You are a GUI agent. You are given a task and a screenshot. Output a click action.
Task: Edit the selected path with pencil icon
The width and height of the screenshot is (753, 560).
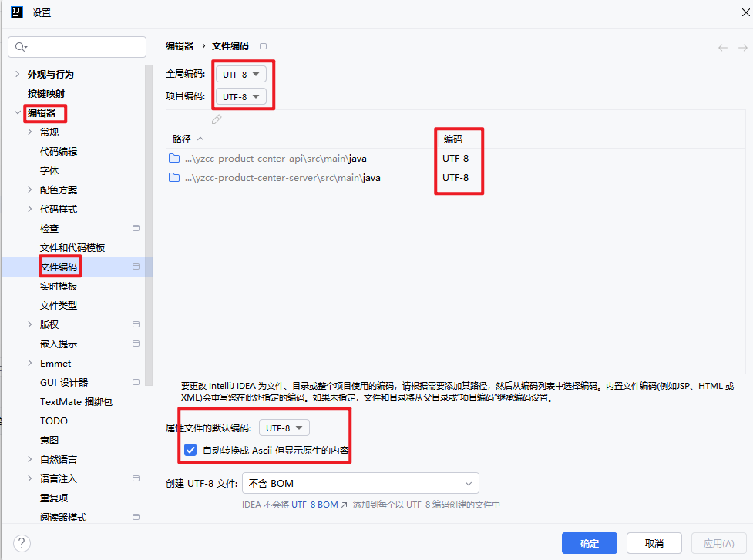point(214,119)
